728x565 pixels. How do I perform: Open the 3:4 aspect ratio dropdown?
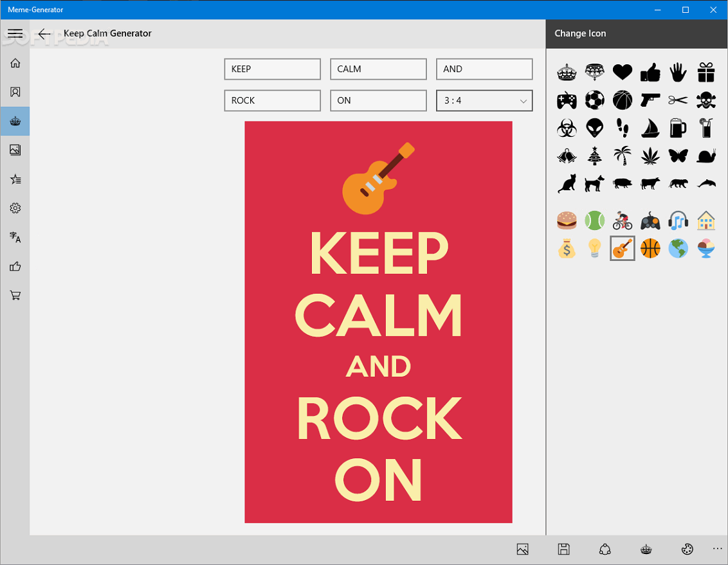point(484,100)
